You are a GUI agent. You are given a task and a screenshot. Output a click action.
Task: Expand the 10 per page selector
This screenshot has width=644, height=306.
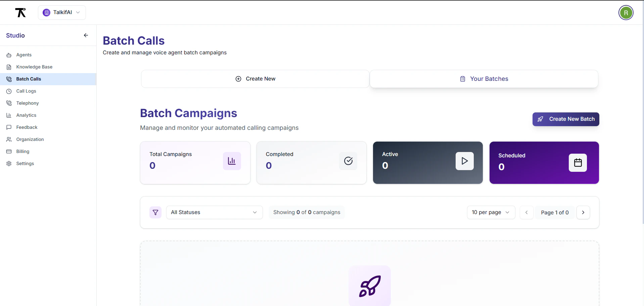pos(491,212)
